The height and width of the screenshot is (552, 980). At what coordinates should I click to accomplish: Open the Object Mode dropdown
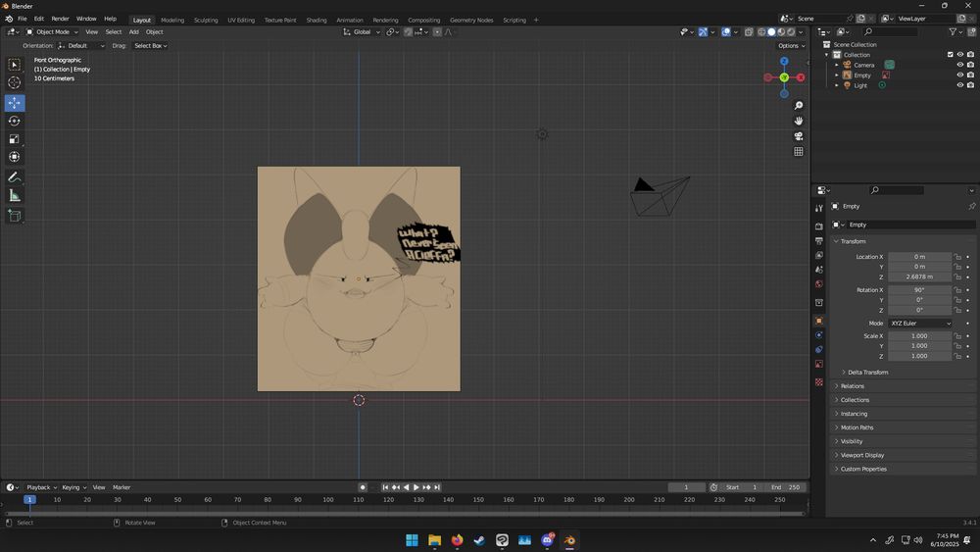pos(52,32)
